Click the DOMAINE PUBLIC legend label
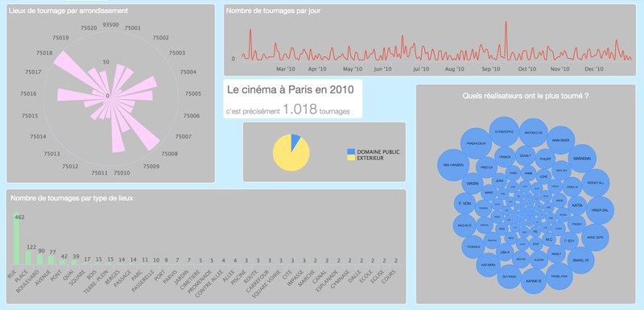644x310 pixels. coord(378,152)
